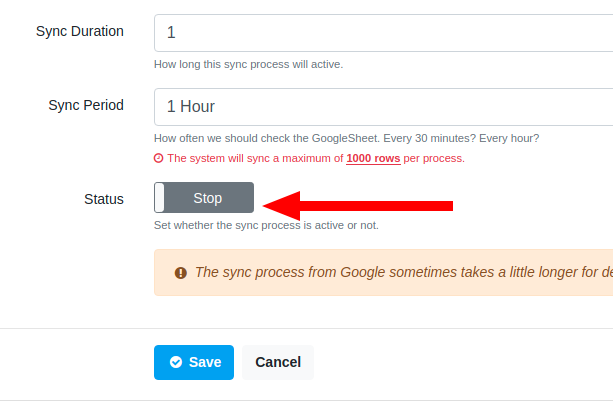Toggle the Status switch showing Stop
This screenshot has height=401, width=613.
[x=205, y=198]
